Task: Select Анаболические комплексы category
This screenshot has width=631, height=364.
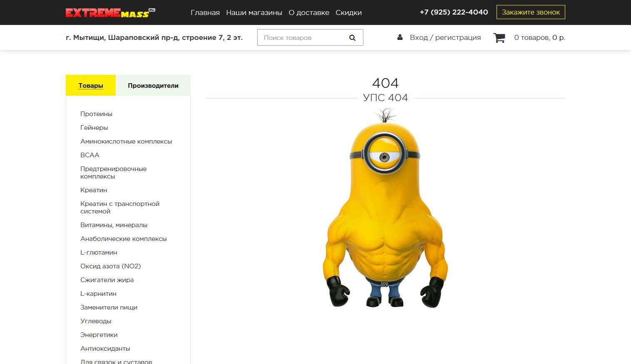Action: tap(124, 238)
